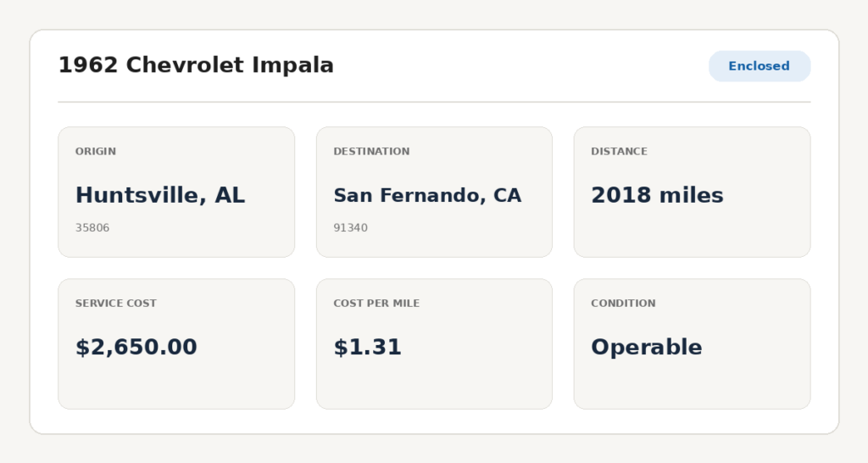868x463 pixels.
Task: Click the Enclosed transport badge
Action: click(x=759, y=66)
